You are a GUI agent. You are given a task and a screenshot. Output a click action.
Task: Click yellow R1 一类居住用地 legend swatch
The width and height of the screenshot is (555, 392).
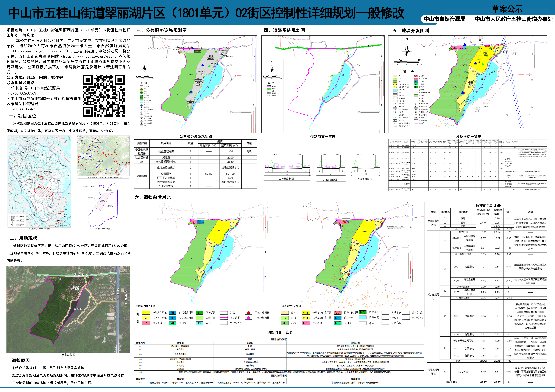click(146, 313)
